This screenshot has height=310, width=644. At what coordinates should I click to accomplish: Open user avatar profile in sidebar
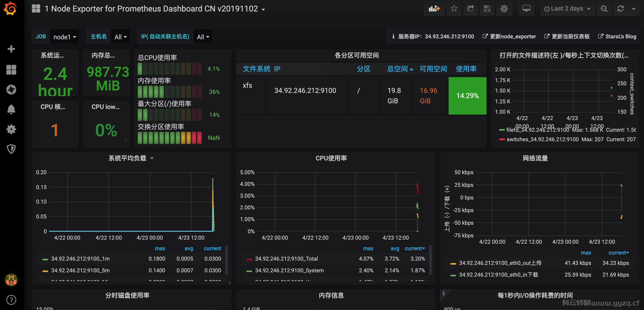pos(11,280)
